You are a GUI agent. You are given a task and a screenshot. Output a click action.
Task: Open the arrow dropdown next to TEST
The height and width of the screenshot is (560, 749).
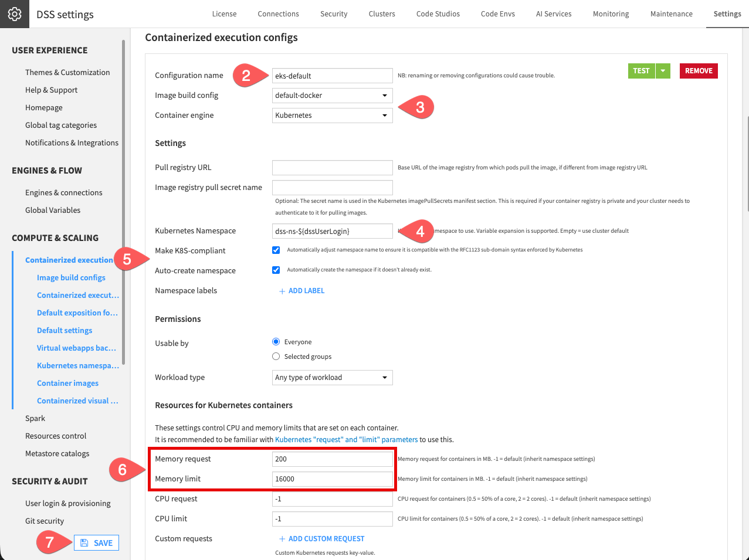pyautogui.click(x=663, y=71)
